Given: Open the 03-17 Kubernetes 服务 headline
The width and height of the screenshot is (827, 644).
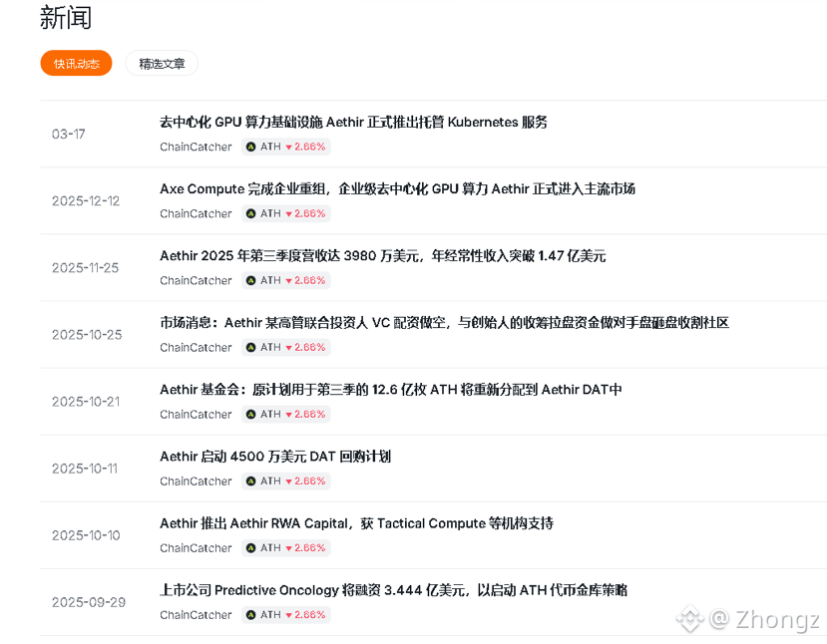Looking at the screenshot, I should click(x=353, y=123).
